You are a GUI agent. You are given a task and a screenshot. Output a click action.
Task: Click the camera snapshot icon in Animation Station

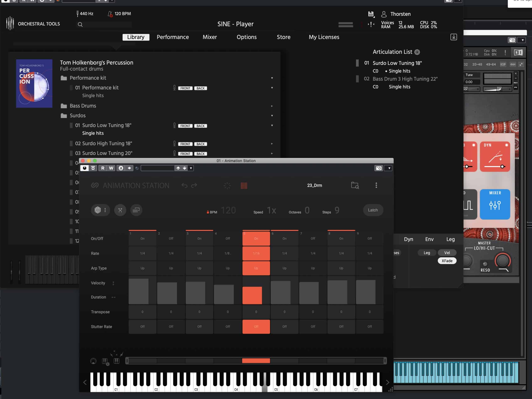[x=379, y=168]
